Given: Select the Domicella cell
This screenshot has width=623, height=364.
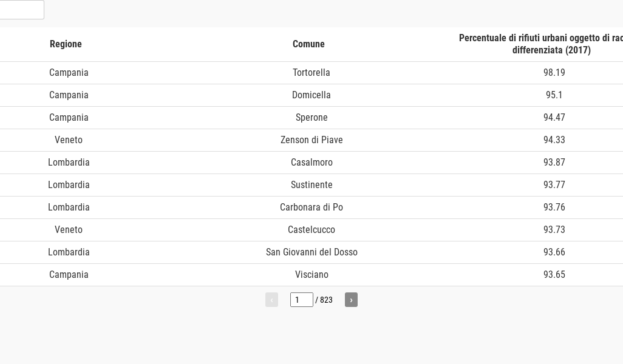Looking at the screenshot, I should (311, 95).
